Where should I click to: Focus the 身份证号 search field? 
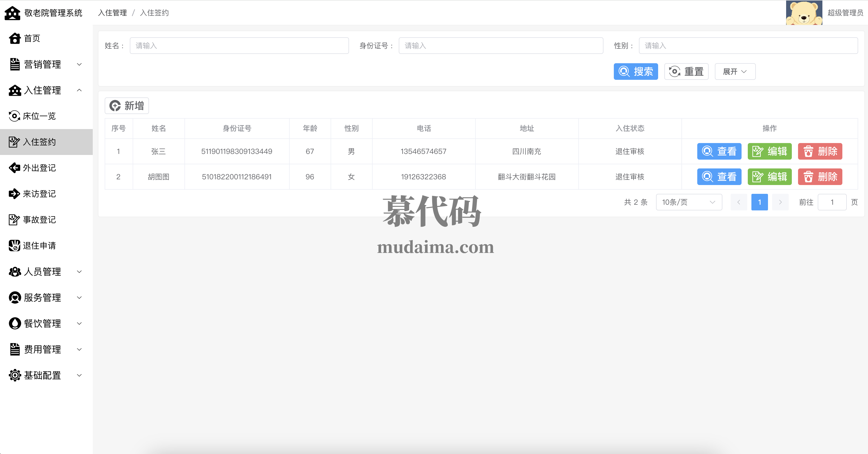500,46
